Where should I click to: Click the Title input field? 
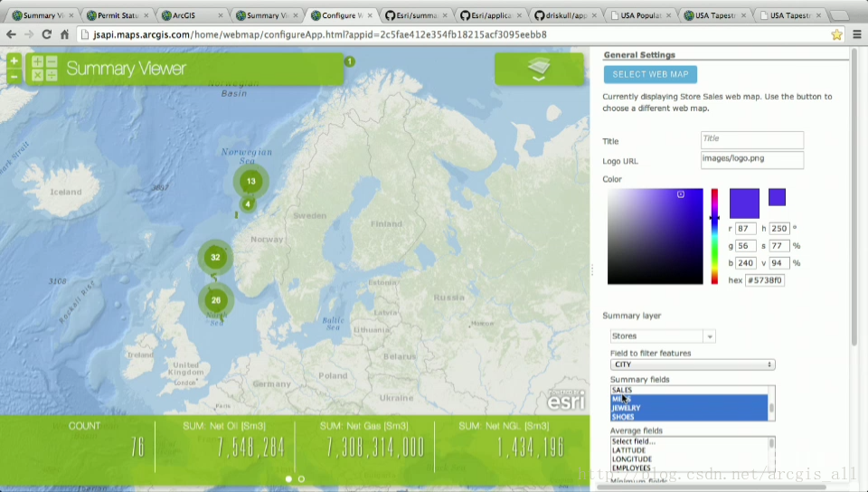[x=751, y=139]
